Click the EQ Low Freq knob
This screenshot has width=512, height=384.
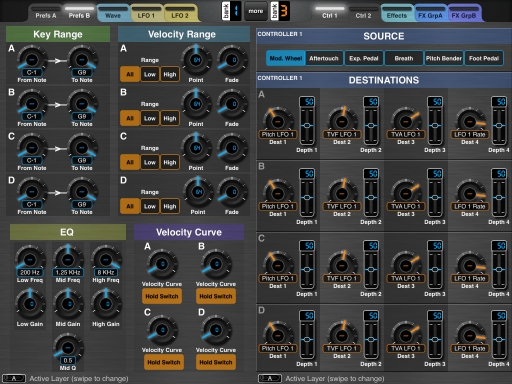30,260
